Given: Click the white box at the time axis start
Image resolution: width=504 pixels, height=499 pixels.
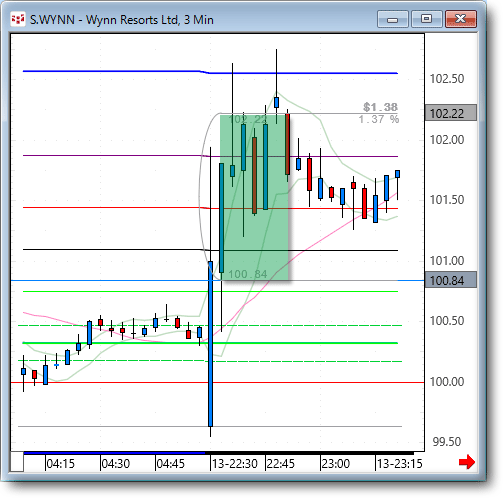Looking at the screenshot, I should click(17, 462).
